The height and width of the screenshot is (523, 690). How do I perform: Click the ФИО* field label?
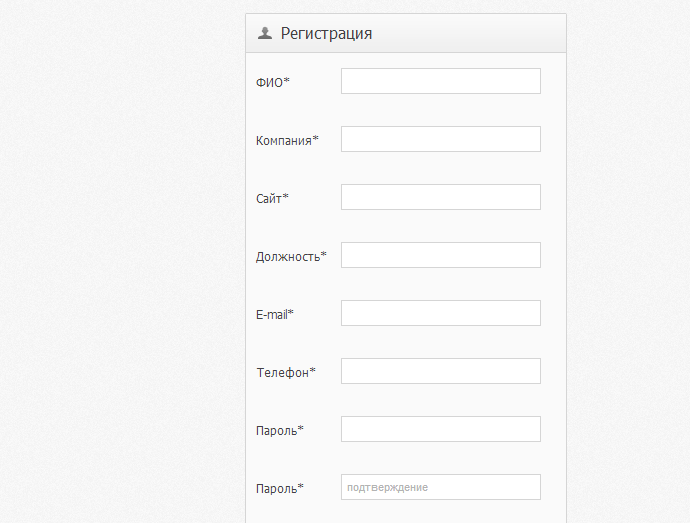click(x=273, y=82)
